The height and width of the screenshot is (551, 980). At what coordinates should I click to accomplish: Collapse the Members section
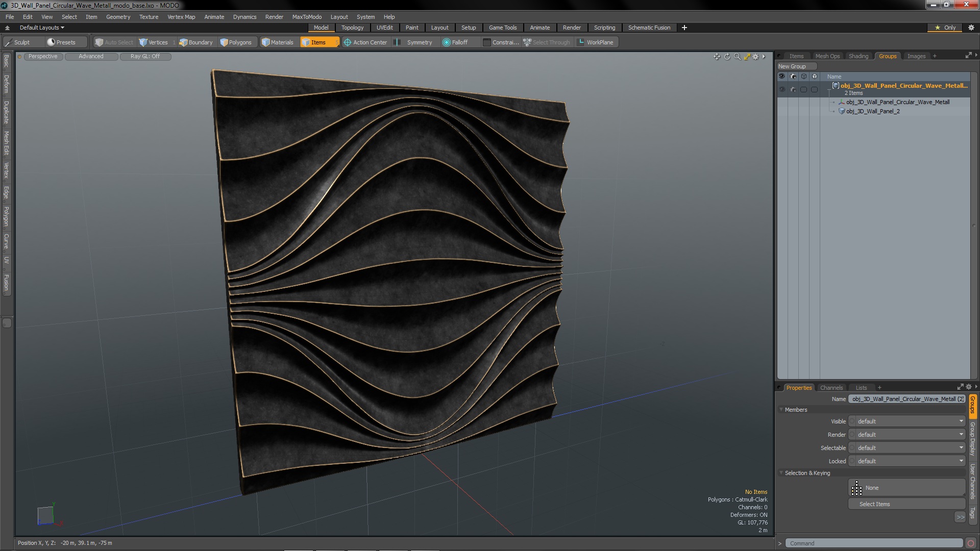tap(781, 410)
